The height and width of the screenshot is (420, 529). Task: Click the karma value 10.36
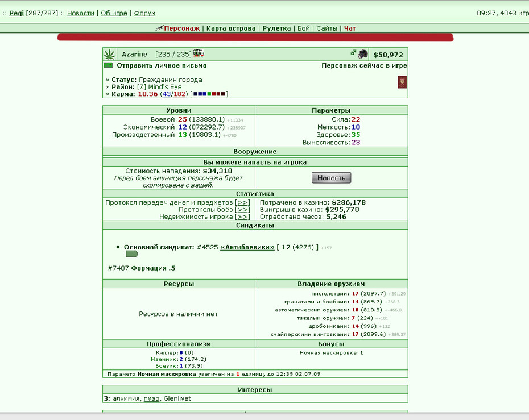point(148,94)
